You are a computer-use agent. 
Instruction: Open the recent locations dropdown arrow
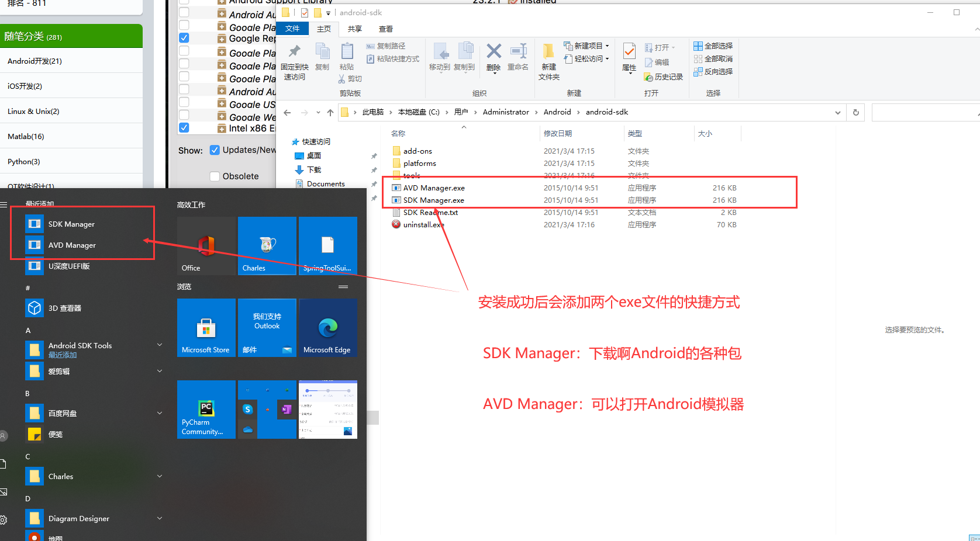(x=318, y=113)
